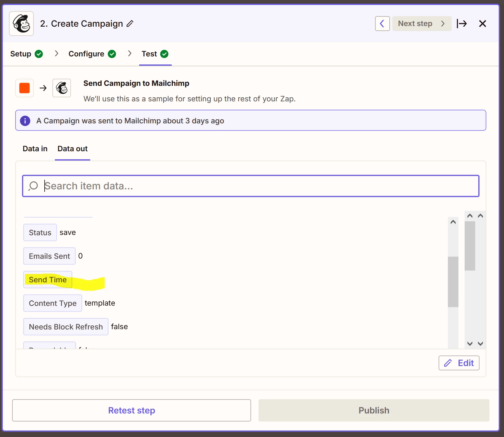Select the Status field label
This screenshot has width=504, height=437.
pyautogui.click(x=40, y=232)
